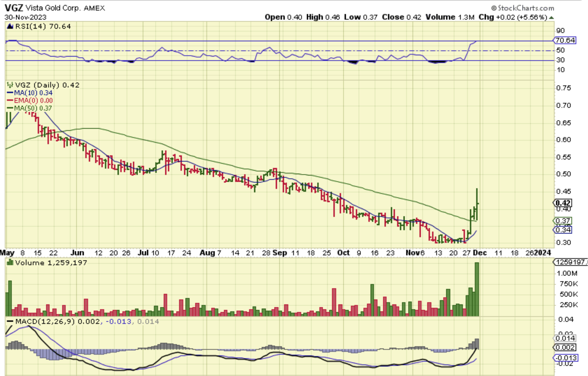The width and height of the screenshot is (588, 376).
Task: Click the 0.014 MACD histogram tag
Action: [565, 338]
